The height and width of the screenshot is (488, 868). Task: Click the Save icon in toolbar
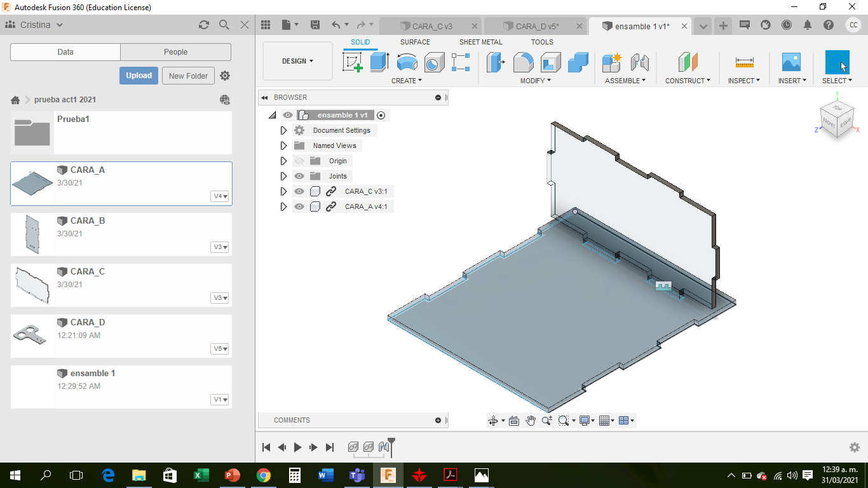[315, 25]
